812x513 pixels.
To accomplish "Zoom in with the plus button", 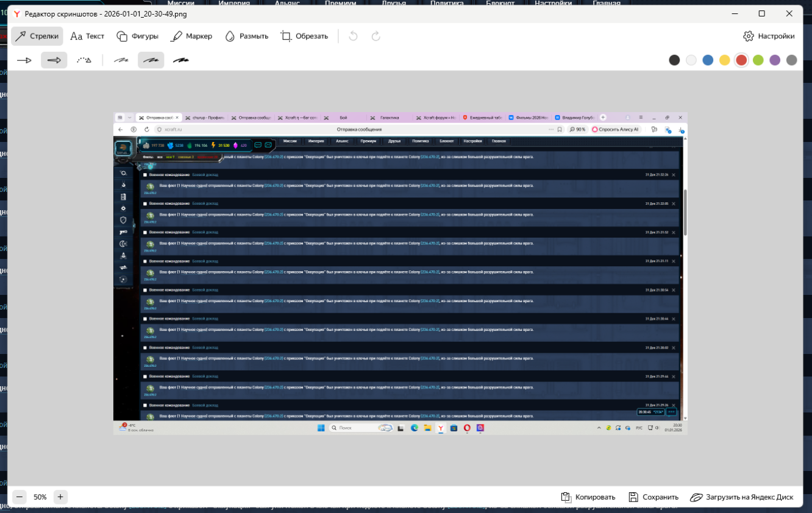I will 60,497.
